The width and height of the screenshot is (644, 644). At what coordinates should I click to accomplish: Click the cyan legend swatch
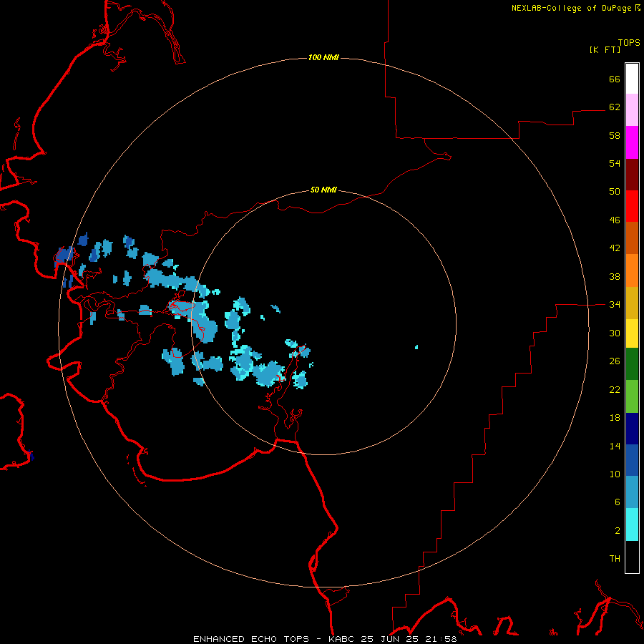632,525
